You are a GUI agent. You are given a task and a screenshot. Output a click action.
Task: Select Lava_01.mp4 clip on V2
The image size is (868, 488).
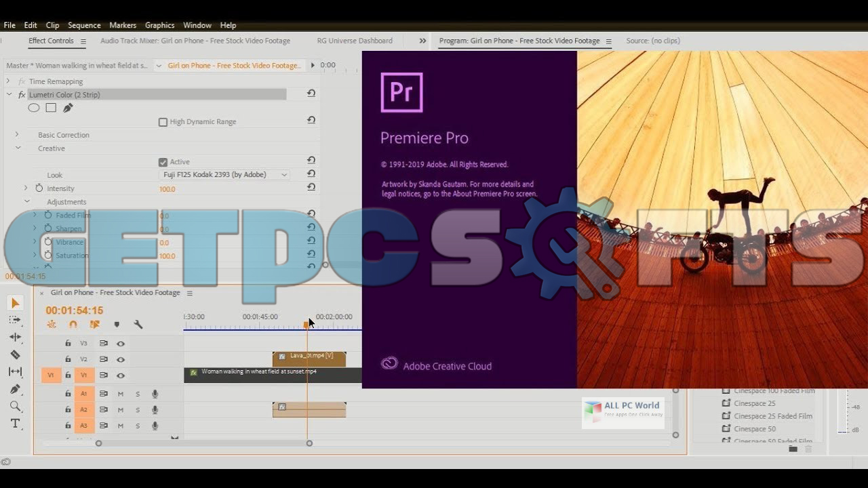[309, 359]
